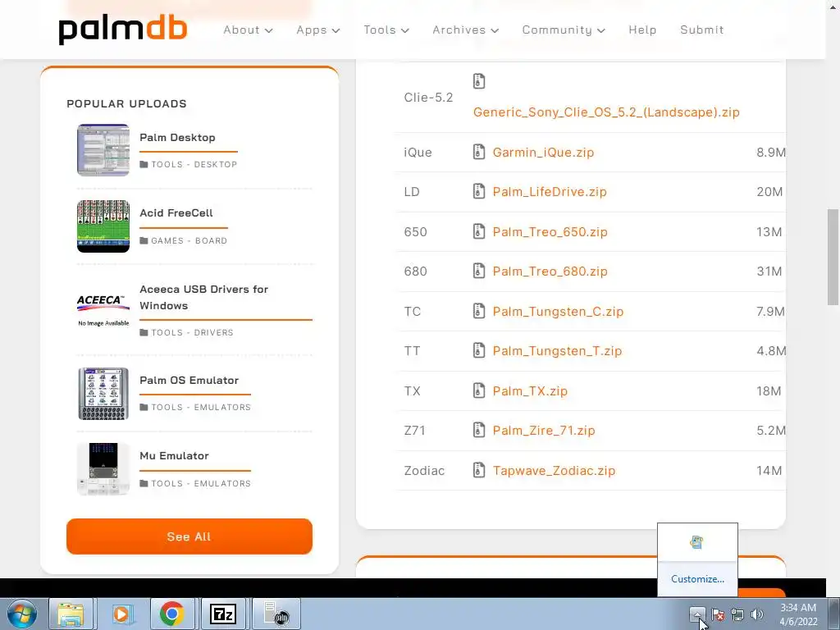
Task: Click the zip icon beside Palm_Treo_680.zip
Action: [x=479, y=271]
